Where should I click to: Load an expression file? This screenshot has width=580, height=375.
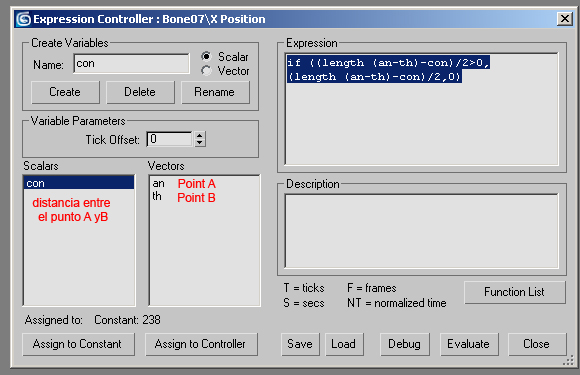click(x=344, y=344)
